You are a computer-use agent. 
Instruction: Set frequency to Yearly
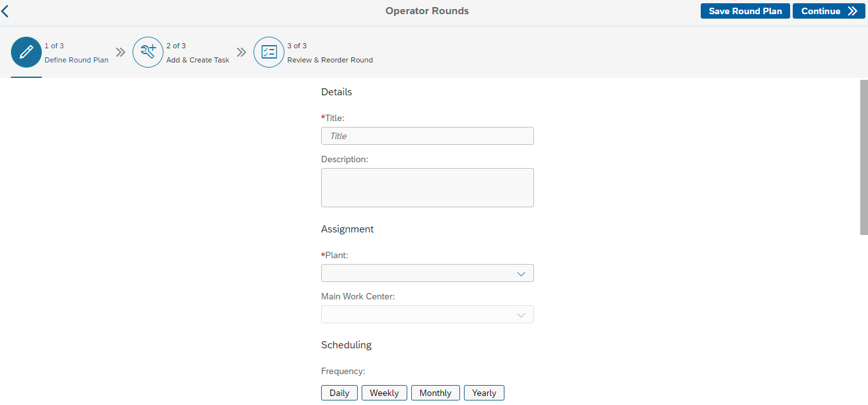484,393
